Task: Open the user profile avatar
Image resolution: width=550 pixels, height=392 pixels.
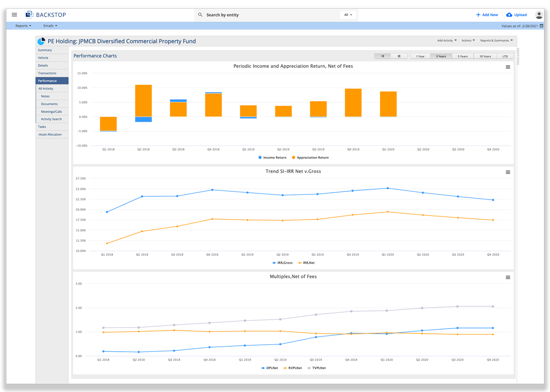Action: [x=539, y=15]
